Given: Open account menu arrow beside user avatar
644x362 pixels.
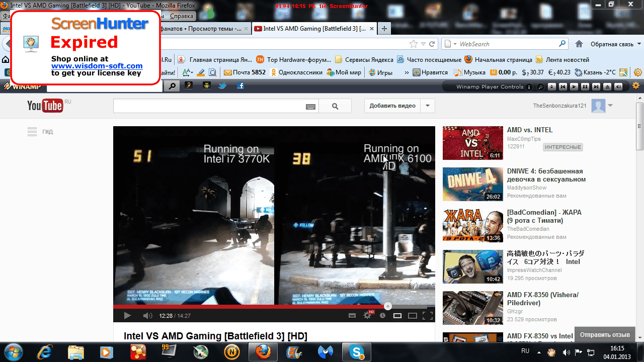Looking at the screenshot, I should click(x=610, y=106).
